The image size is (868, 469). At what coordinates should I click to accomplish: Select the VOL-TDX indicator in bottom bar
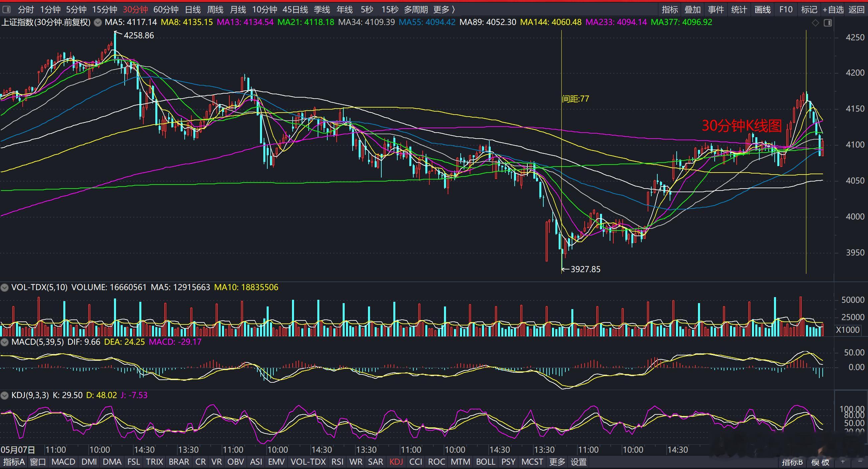[x=308, y=462]
